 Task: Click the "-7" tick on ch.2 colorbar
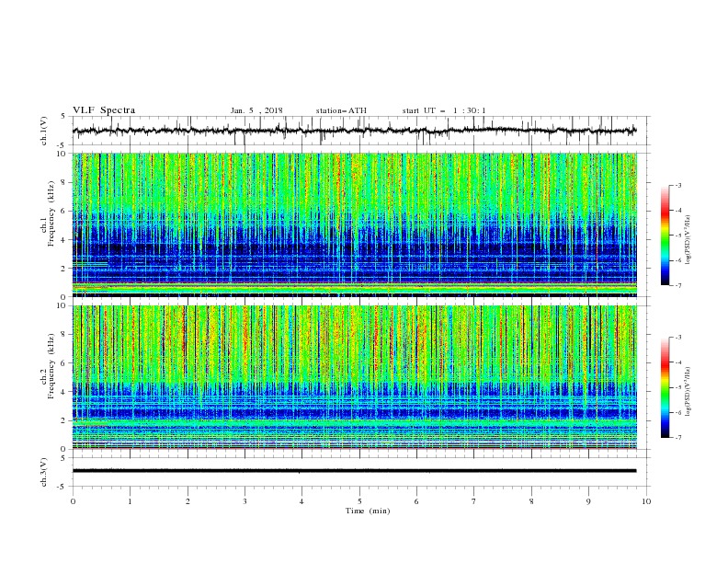click(678, 438)
